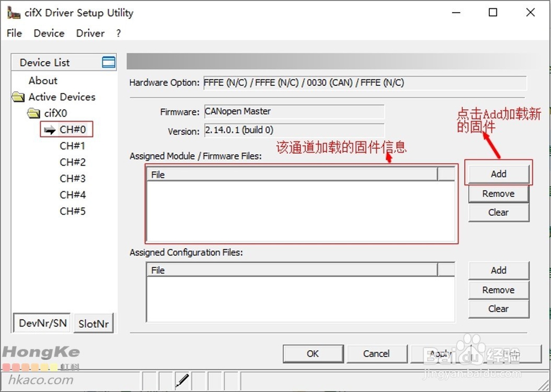Select channel CH#1
This screenshot has width=551, height=392.
pos(72,146)
